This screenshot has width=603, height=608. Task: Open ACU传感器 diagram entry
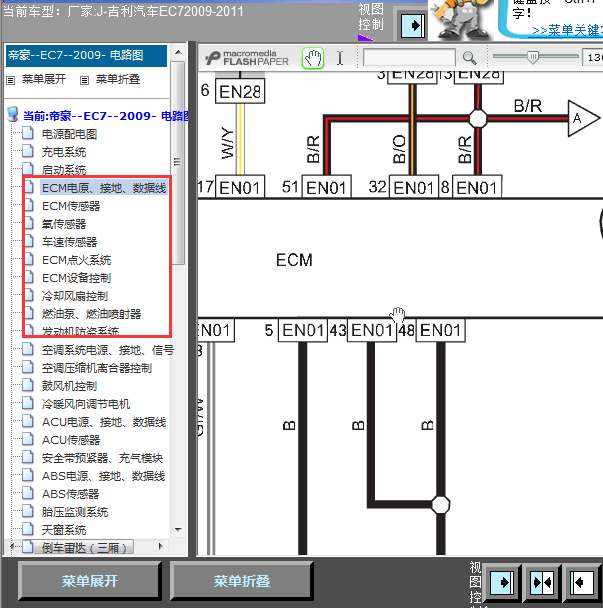pyautogui.click(x=71, y=440)
